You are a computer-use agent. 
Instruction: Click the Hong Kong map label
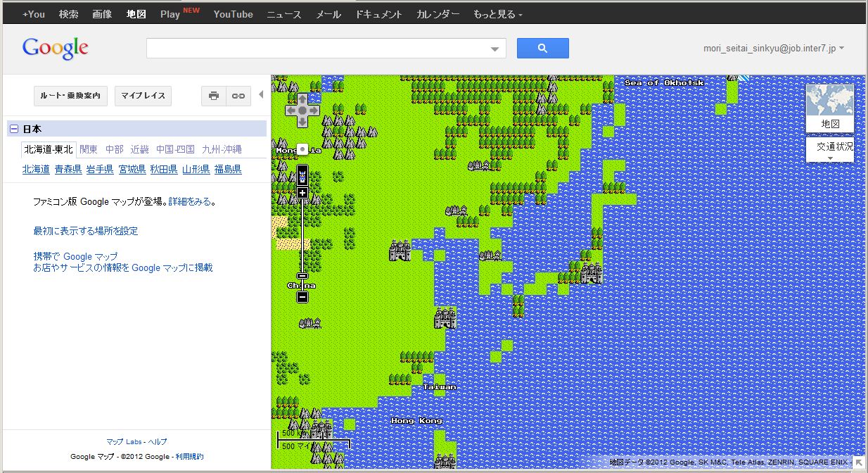417,421
